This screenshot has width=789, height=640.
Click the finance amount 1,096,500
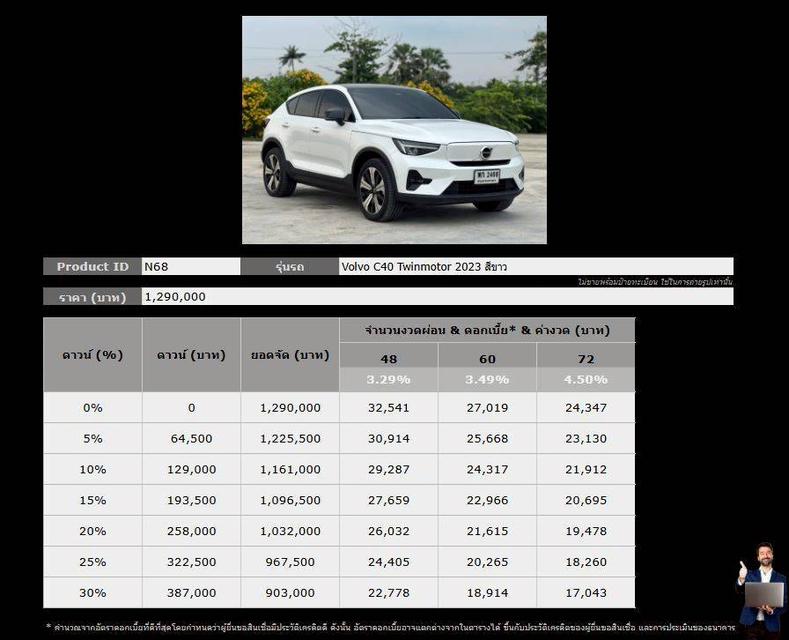point(290,500)
